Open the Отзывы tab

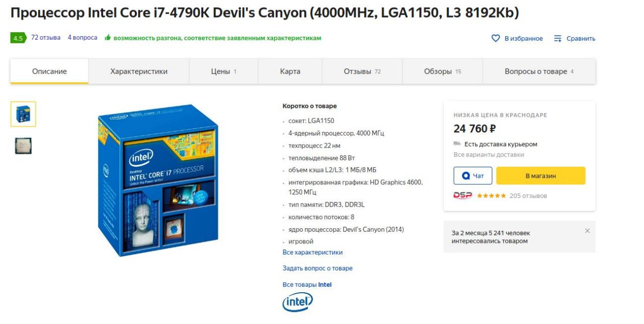(362, 72)
